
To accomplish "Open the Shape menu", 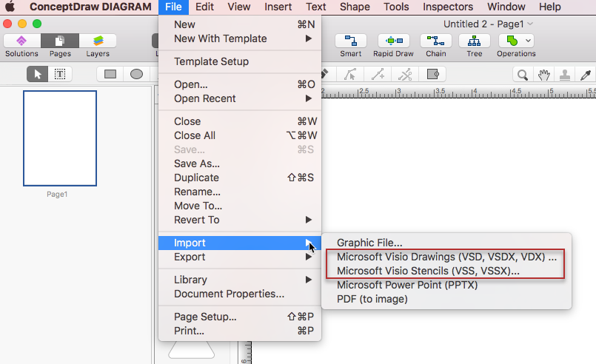I will click(355, 7).
